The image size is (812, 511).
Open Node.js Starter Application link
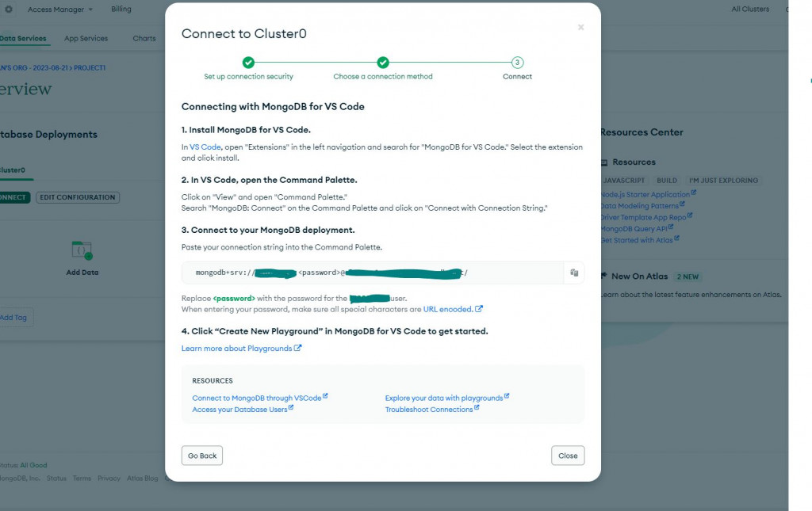click(645, 194)
